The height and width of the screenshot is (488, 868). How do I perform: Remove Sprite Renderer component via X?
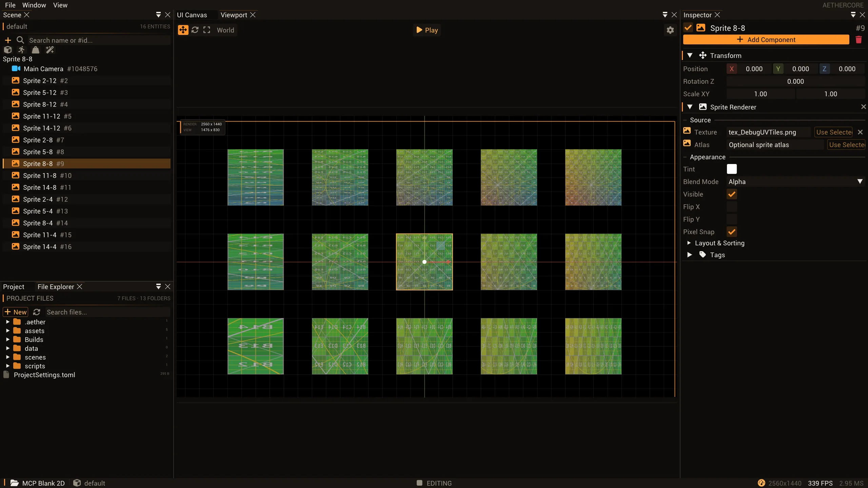863,107
